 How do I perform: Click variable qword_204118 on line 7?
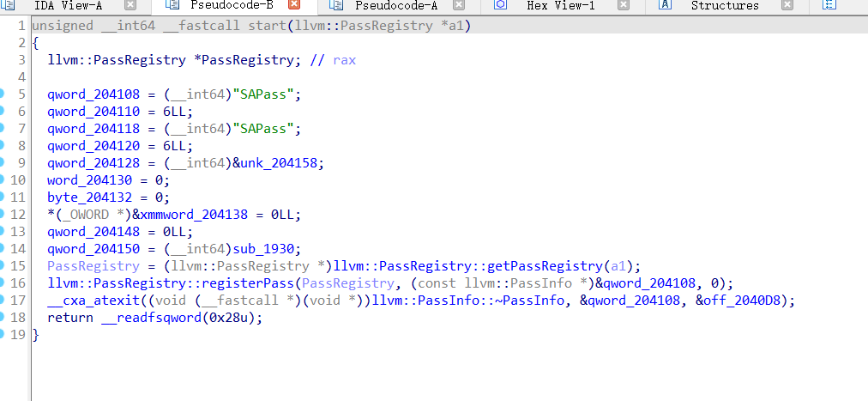pos(93,129)
